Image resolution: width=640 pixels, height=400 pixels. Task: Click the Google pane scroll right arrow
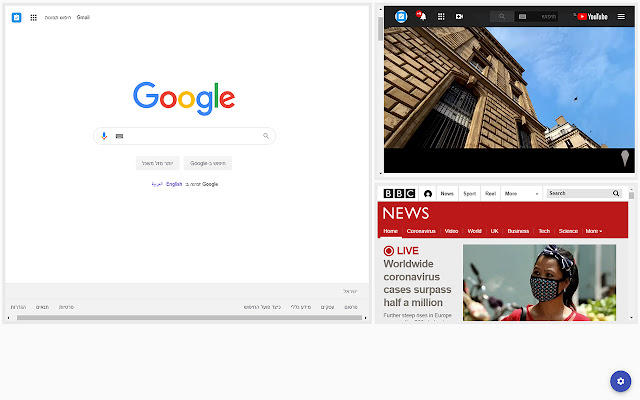click(x=365, y=318)
